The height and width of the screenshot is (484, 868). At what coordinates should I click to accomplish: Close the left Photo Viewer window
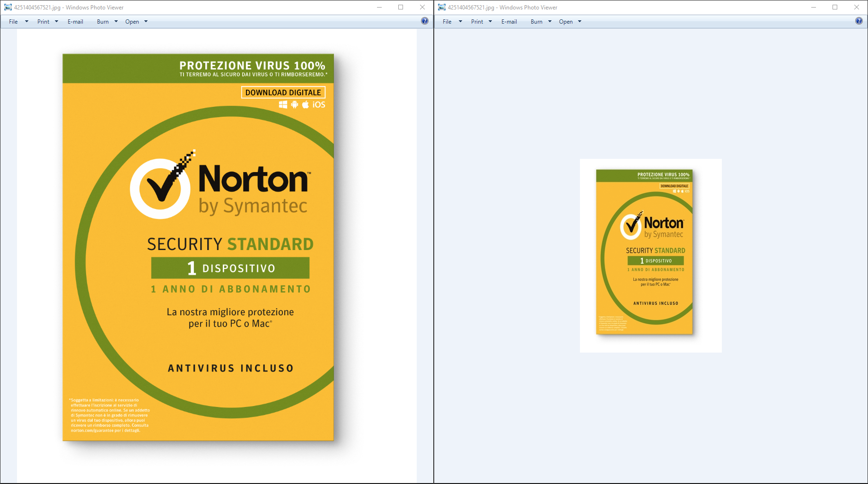422,7
